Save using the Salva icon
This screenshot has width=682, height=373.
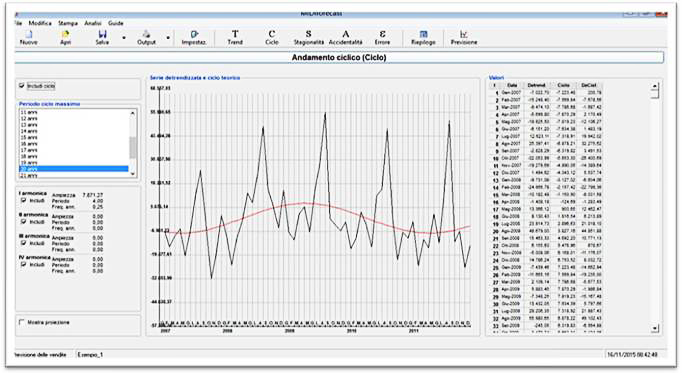coord(102,38)
